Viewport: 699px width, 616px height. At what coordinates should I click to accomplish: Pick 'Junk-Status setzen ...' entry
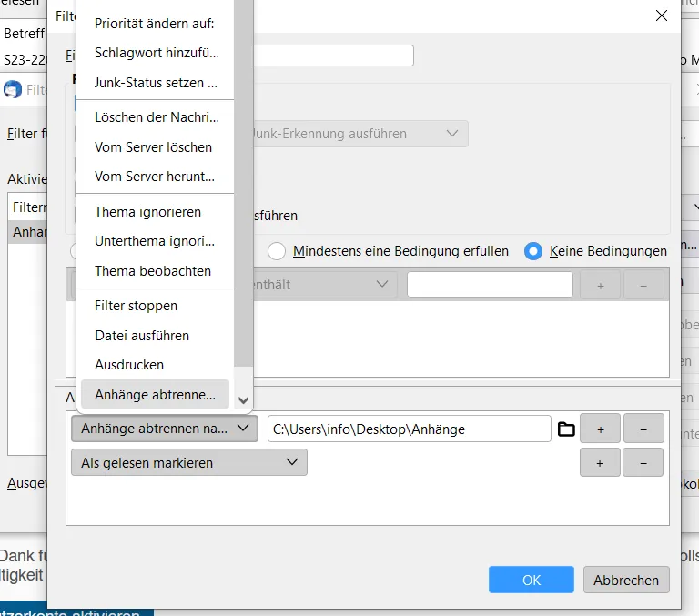(156, 83)
